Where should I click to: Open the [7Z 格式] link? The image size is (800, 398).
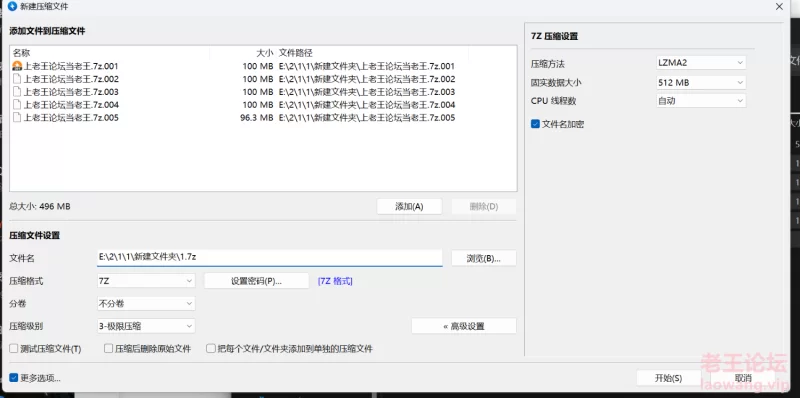click(x=335, y=281)
